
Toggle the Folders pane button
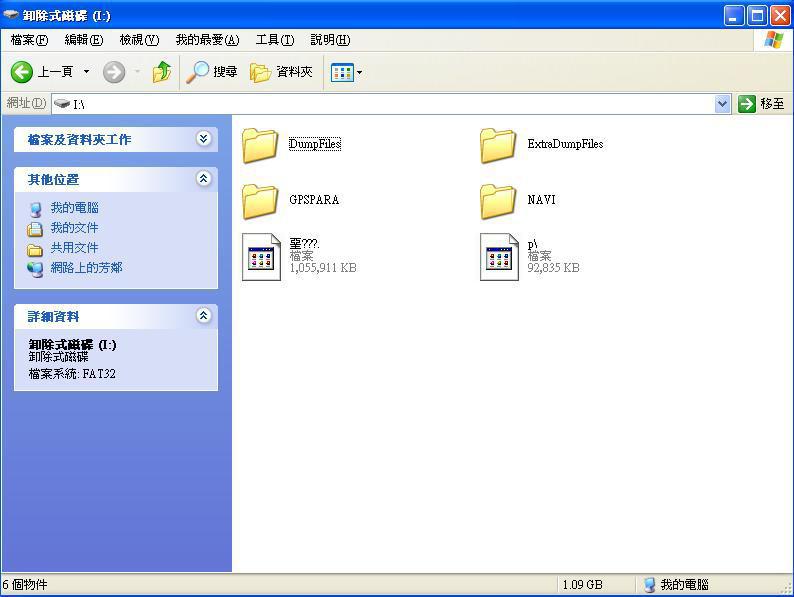(281, 72)
